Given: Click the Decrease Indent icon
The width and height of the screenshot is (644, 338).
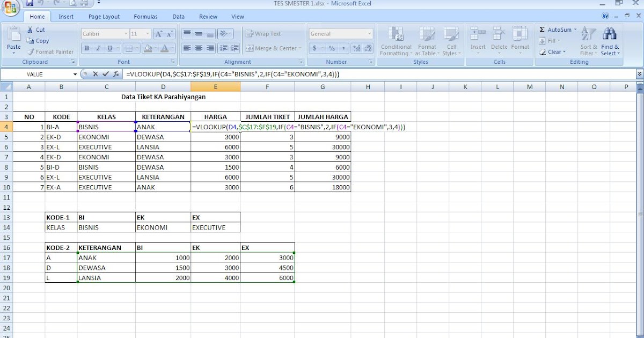Looking at the screenshot, I should [x=223, y=48].
